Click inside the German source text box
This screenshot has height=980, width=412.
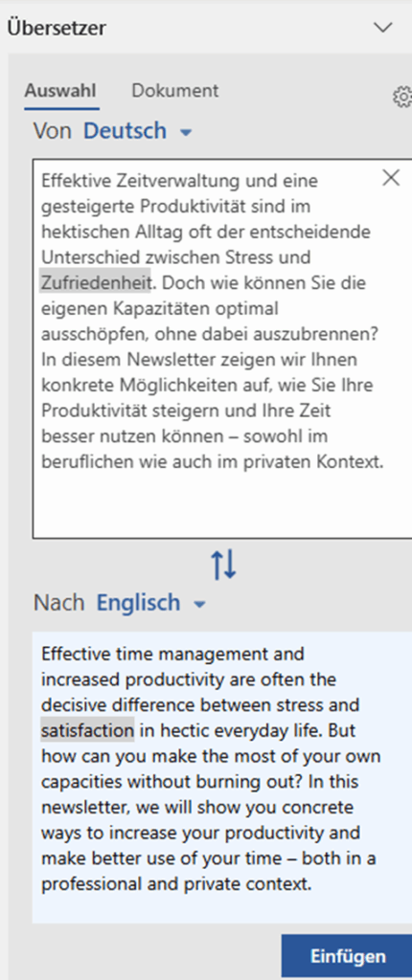click(x=222, y=348)
